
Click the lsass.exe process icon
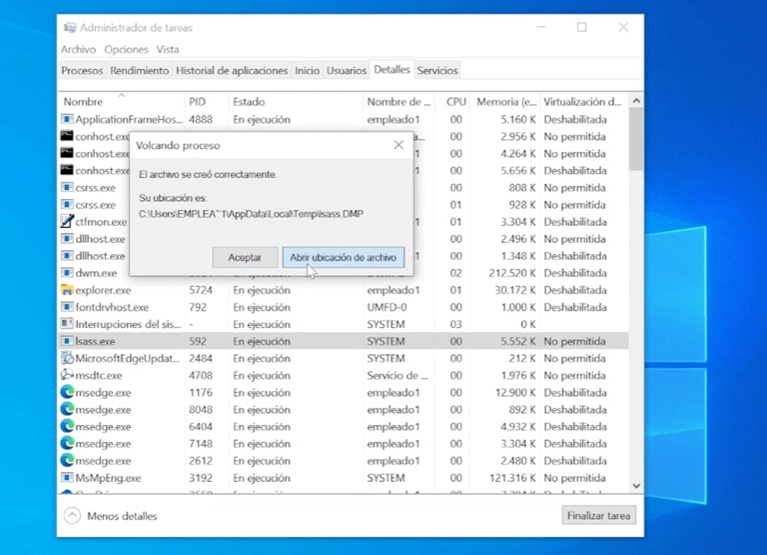67,341
